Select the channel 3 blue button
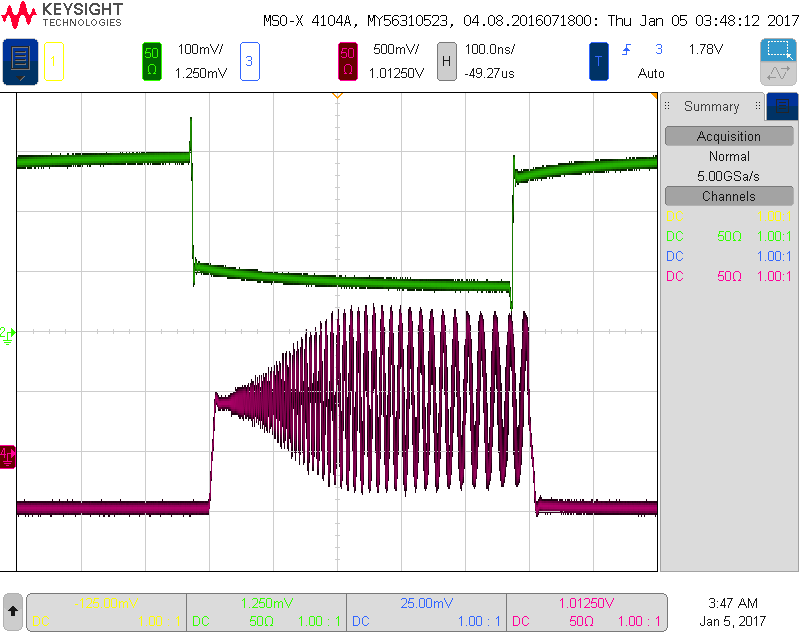The image size is (800, 632). [x=249, y=62]
